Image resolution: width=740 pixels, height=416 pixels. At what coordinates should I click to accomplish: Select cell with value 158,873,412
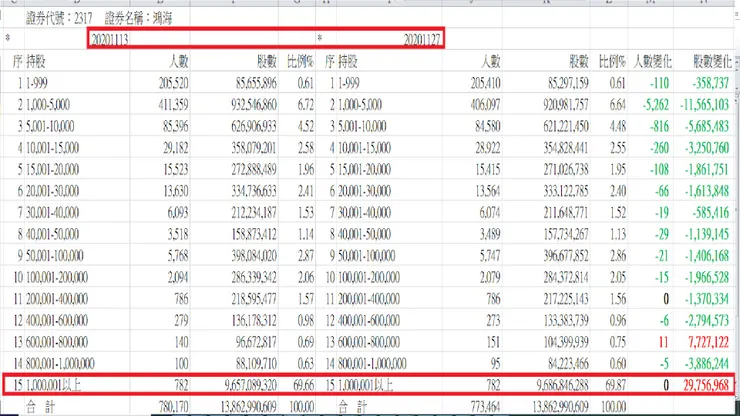pos(254,234)
